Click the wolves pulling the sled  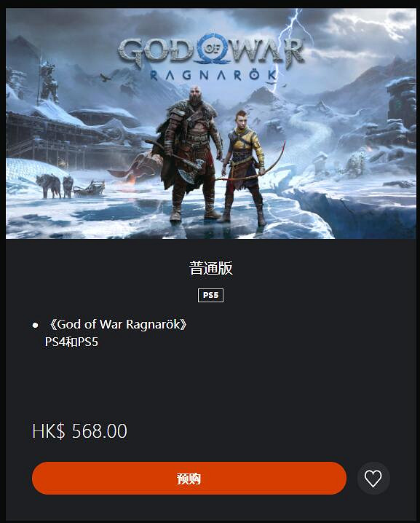tap(55, 186)
